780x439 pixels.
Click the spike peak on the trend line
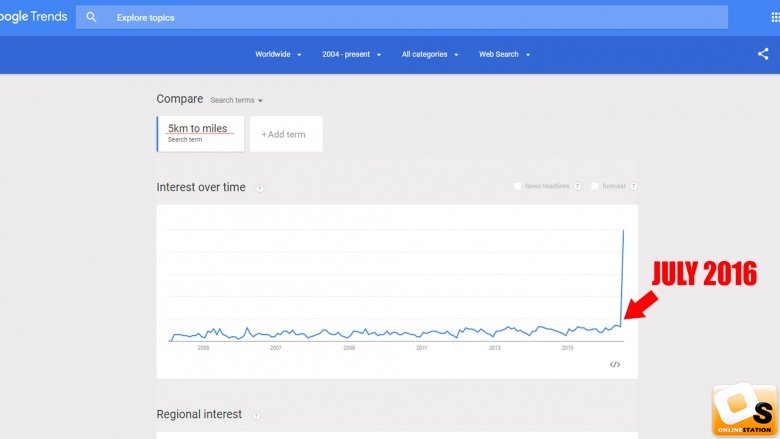[623, 230]
